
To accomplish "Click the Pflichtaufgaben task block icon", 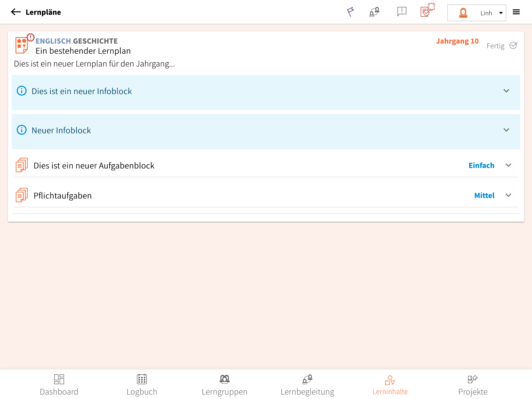I will (x=22, y=195).
